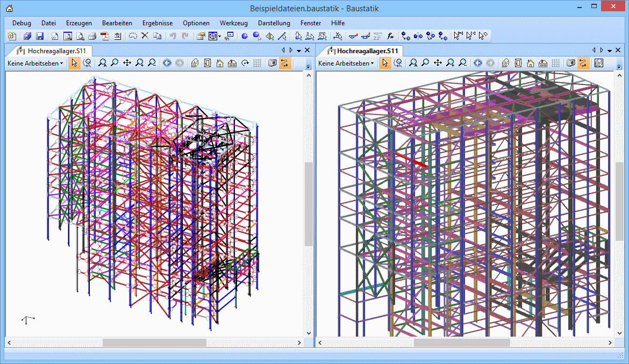Click the Save icon in main toolbar
Viewport: 629px width, 364px height.
[40, 36]
